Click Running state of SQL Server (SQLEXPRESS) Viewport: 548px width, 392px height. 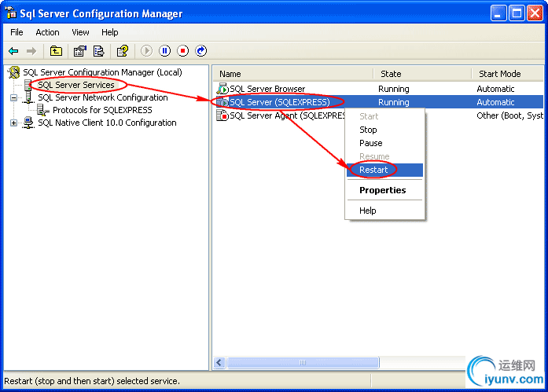pos(394,102)
